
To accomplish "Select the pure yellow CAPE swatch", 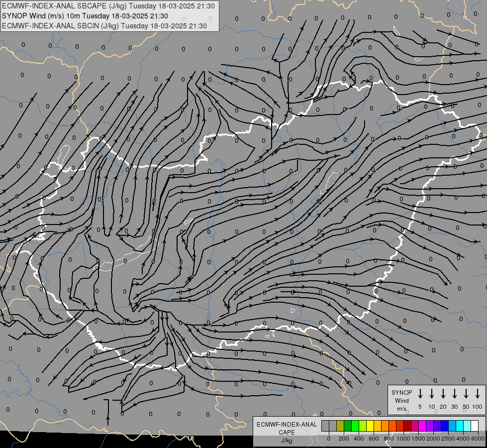I will click(x=370, y=426).
